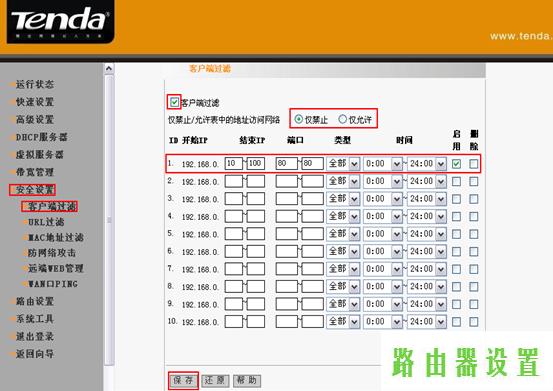Click the start IP field containing 10
The width and height of the screenshot is (553, 391).
click(x=234, y=164)
